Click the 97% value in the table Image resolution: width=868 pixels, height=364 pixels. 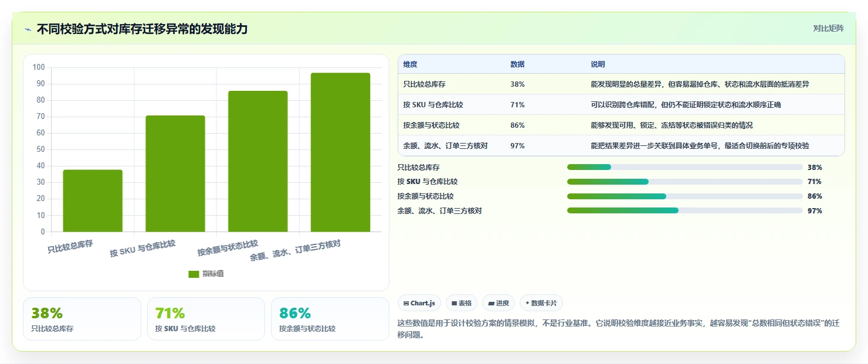tap(517, 146)
